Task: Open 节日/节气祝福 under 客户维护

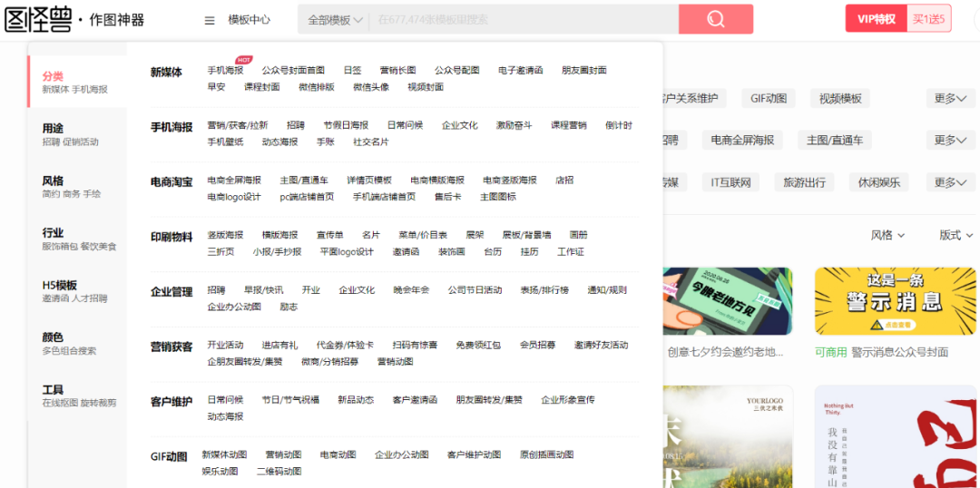Action: [x=290, y=400]
